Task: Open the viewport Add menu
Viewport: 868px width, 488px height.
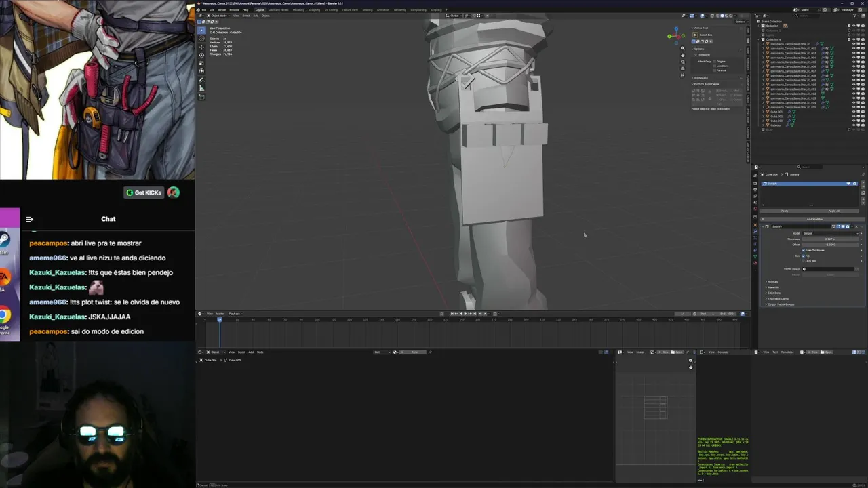Action: click(x=256, y=16)
